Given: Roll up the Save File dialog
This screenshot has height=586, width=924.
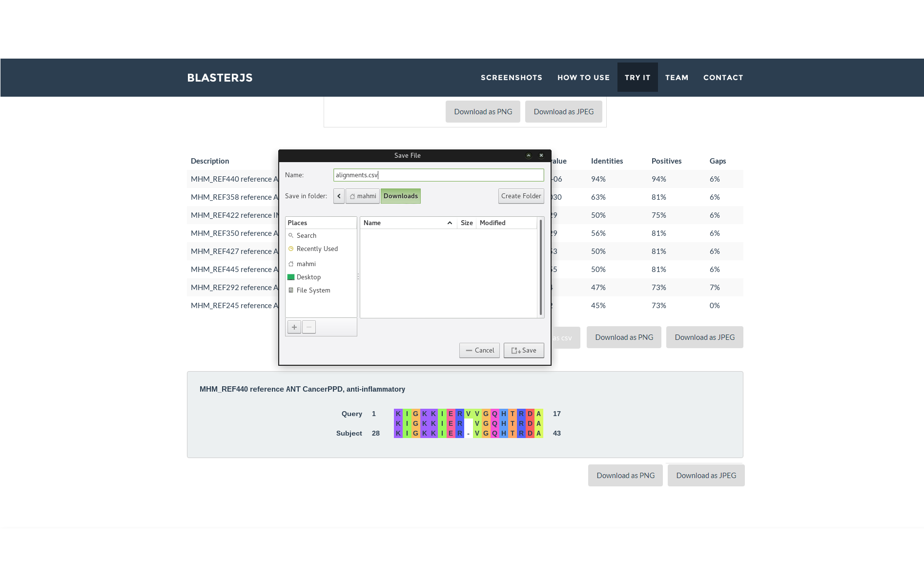Looking at the screenshot, I should coord(529,156).
